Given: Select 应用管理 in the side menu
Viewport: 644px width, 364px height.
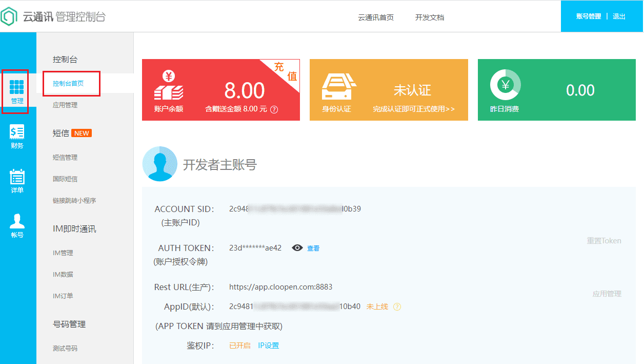Looking at the screenshot, I should point(65,105).
